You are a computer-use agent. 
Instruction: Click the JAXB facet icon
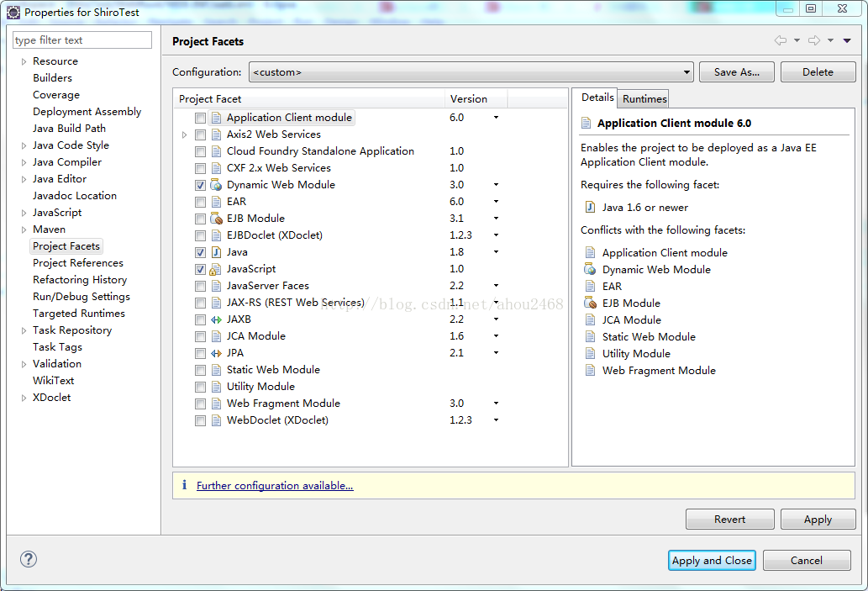pyautogui.click(x=215, y=319)
